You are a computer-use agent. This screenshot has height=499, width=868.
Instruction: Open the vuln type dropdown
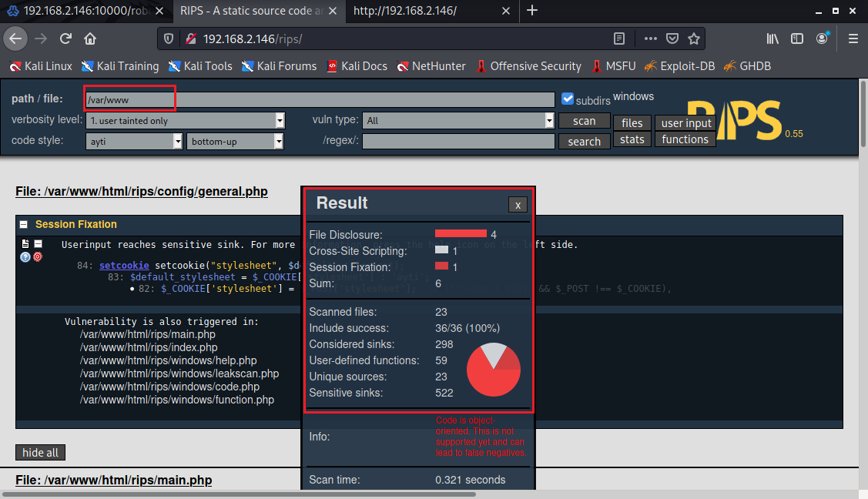click(457, 121)
